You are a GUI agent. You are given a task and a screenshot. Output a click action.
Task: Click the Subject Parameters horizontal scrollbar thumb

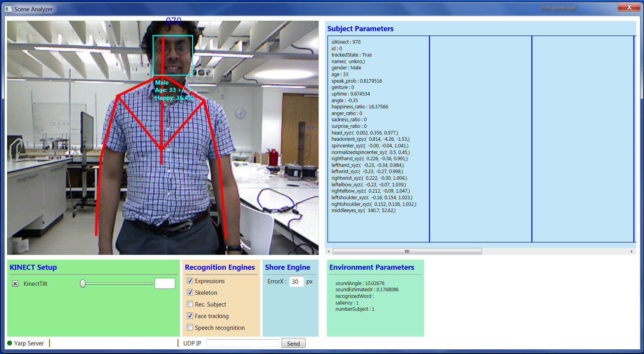(407, 251)
